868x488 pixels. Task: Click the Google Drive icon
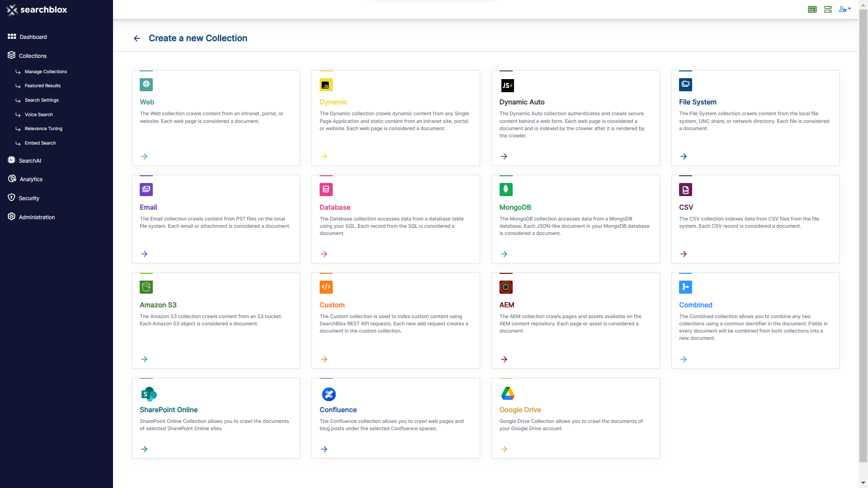point(508,394)
